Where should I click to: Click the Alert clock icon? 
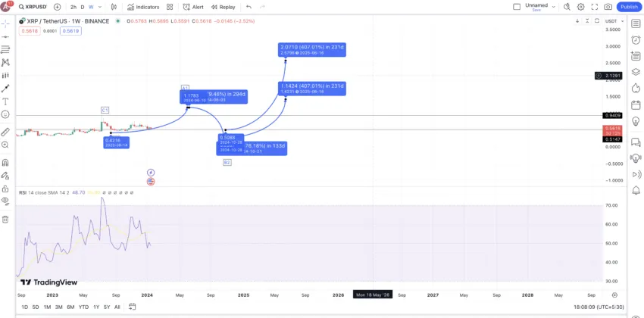[186, 7]
